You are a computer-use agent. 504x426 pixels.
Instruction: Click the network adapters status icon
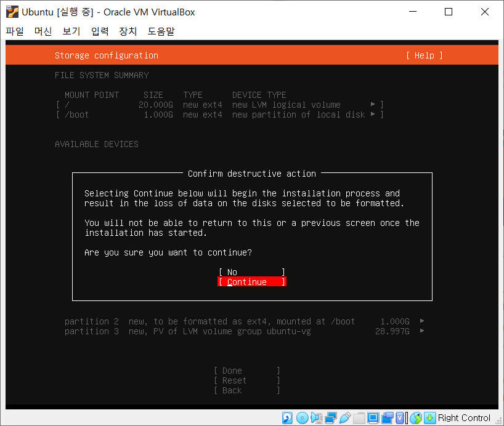(x=330, y=417)
